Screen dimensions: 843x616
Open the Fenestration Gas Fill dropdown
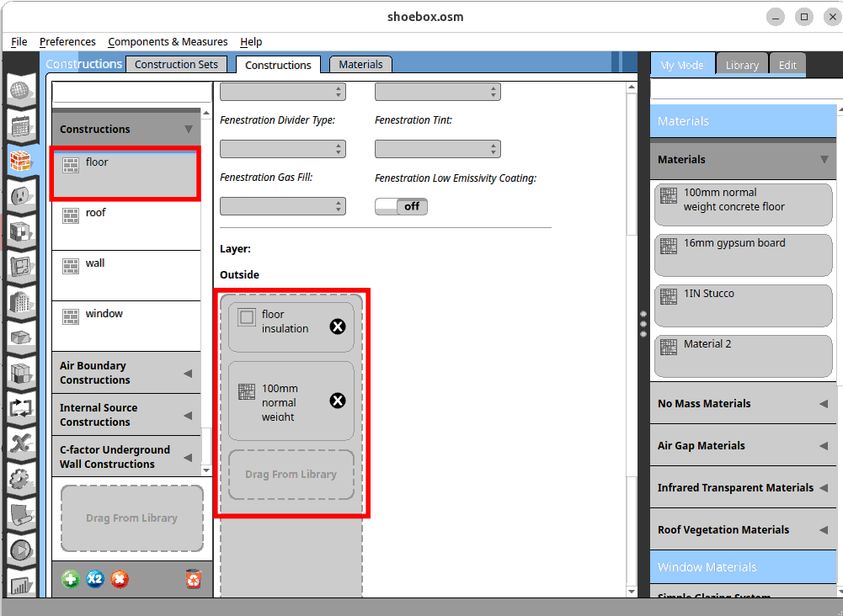point(282,206)
